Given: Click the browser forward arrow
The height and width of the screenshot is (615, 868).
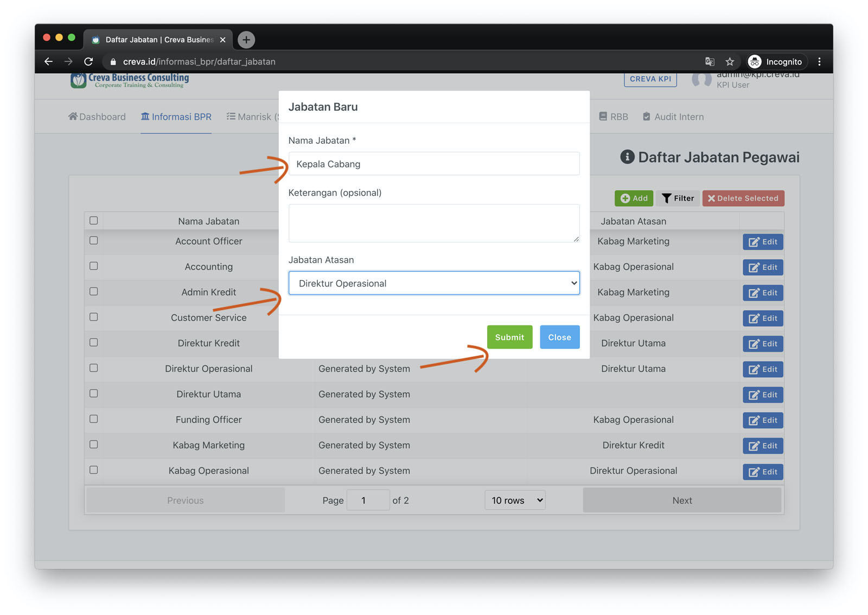Looking at the screenshot, I should click(x=68, y=62).
